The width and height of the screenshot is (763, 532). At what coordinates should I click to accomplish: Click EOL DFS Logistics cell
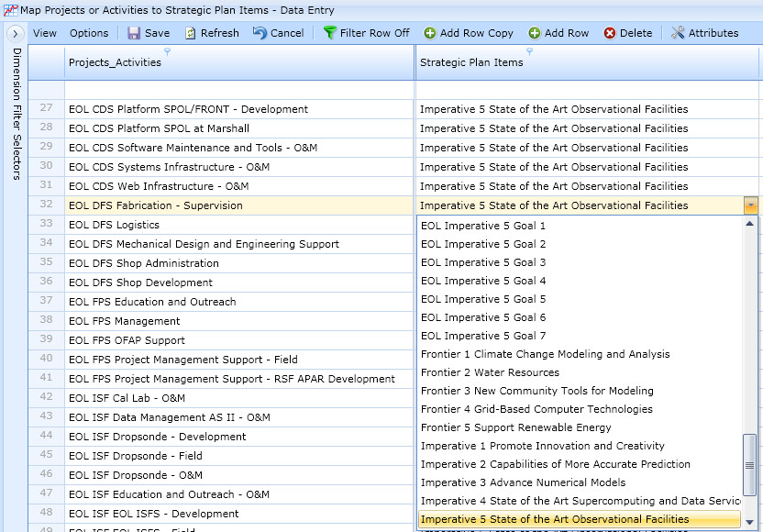pos(239,225)
